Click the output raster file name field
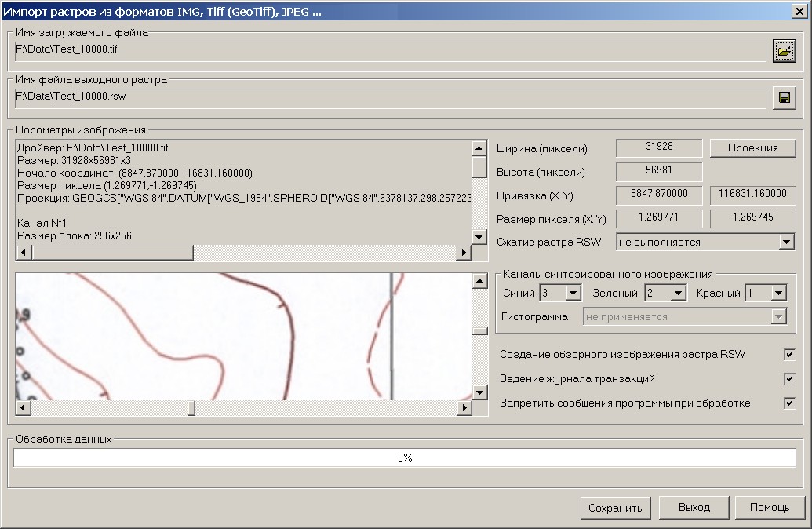Viewport: 812px width, 529px height. (390, 97)
